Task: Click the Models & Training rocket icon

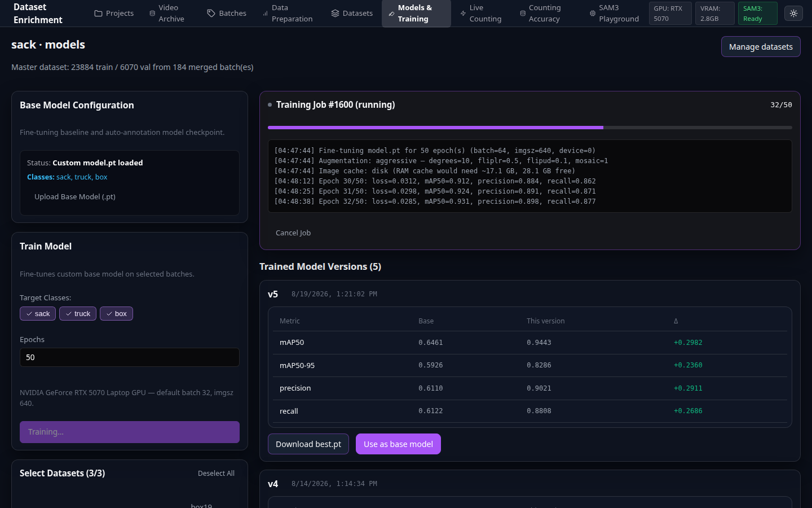Action: pos(391,14)
